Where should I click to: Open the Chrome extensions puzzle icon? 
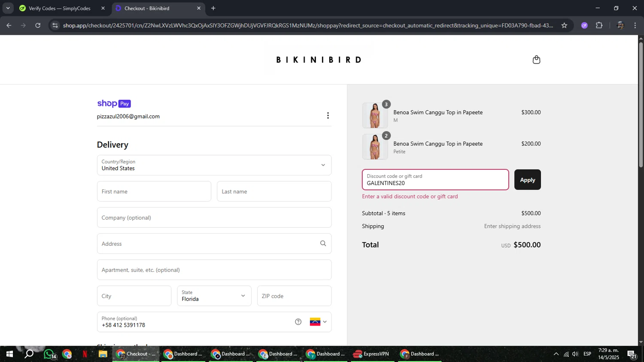coord(599,25)
